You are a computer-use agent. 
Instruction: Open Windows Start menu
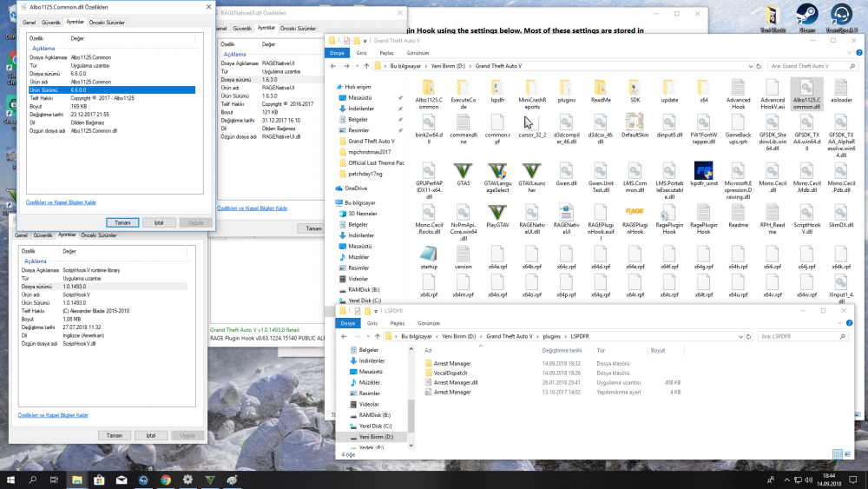click(10, 479)
